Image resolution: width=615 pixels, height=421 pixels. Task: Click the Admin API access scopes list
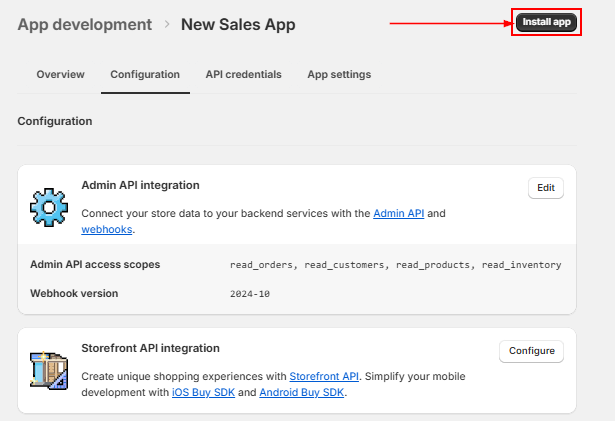coord(395,265)
